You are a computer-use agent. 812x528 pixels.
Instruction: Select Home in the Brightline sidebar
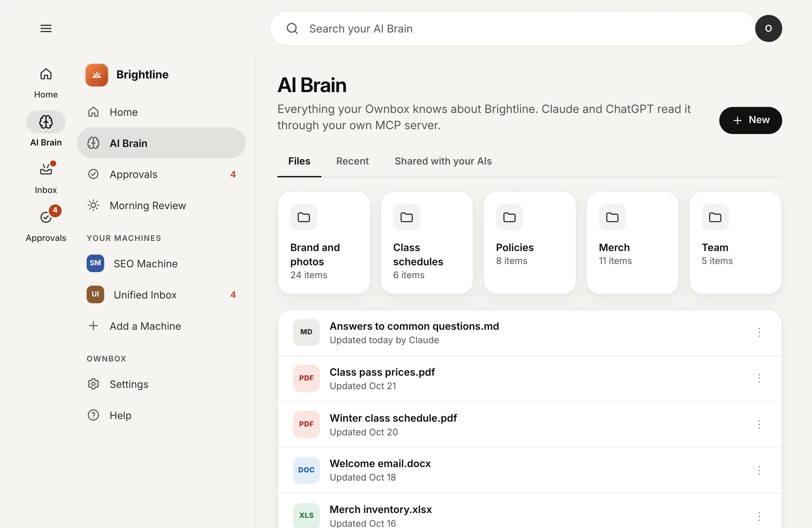[x=161, y=112]
